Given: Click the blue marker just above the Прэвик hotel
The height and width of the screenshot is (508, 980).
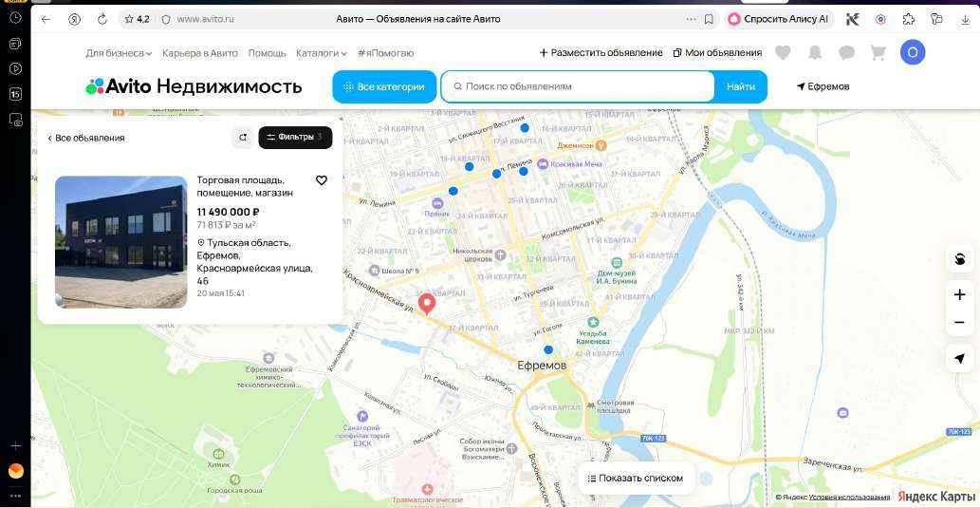Looking at the screenshot, I should (453, 191).
